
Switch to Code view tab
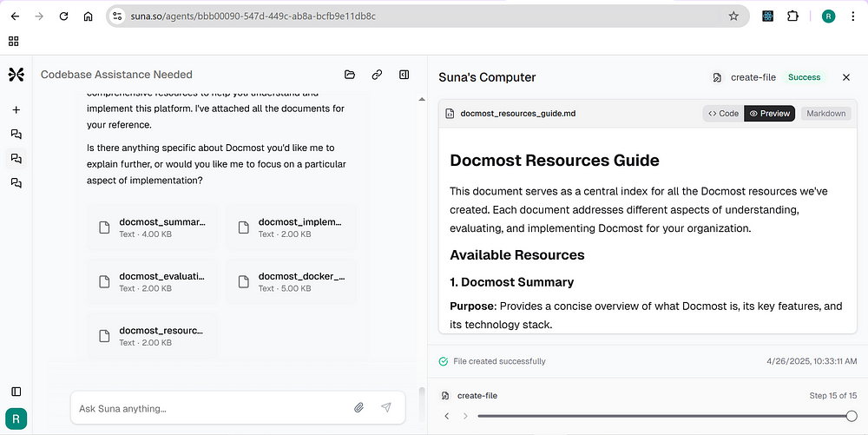click(724, 114)
